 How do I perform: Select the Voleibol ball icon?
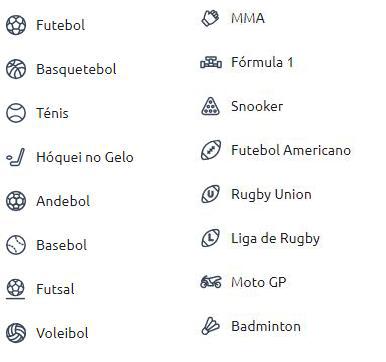pos(16,333)
